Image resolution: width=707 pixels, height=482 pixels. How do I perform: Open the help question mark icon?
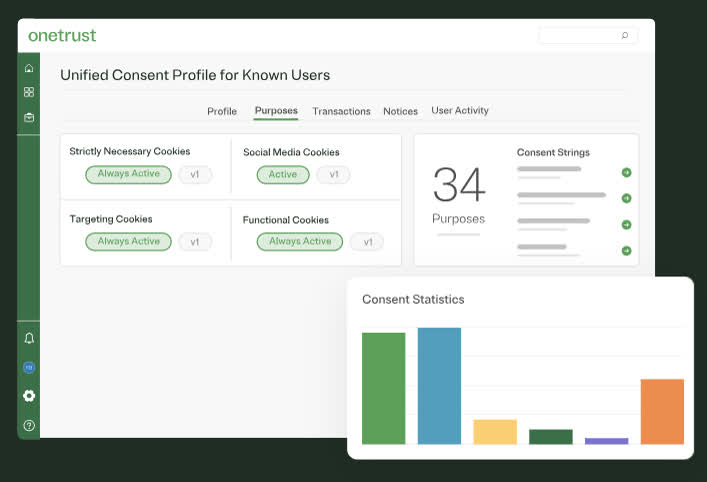pyautogui.click(x=29, y=425)
